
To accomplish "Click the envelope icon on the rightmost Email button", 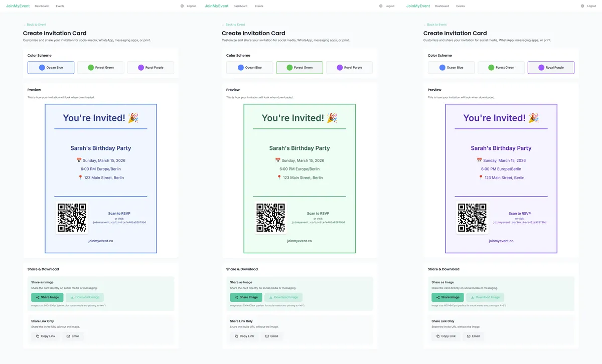I will [x=469, y=336].
